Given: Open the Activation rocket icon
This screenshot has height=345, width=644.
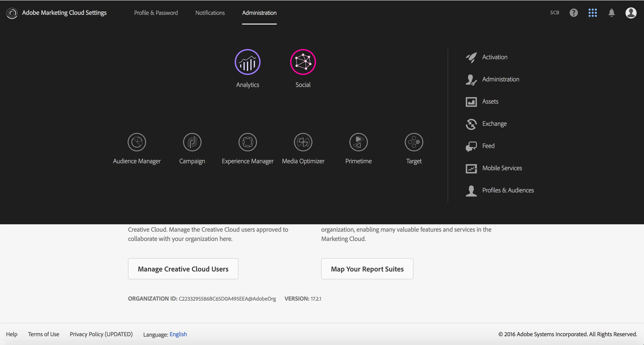Looking at the screenshot, I should coord(471,57).
